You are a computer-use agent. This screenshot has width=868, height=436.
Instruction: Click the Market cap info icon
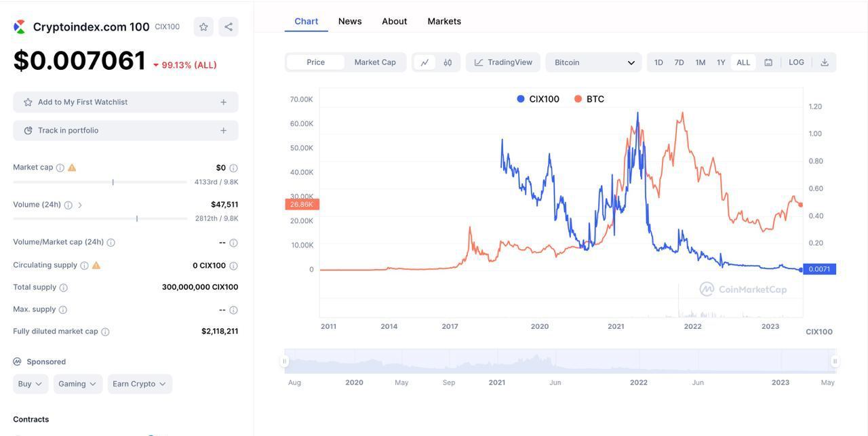(60, 167)
